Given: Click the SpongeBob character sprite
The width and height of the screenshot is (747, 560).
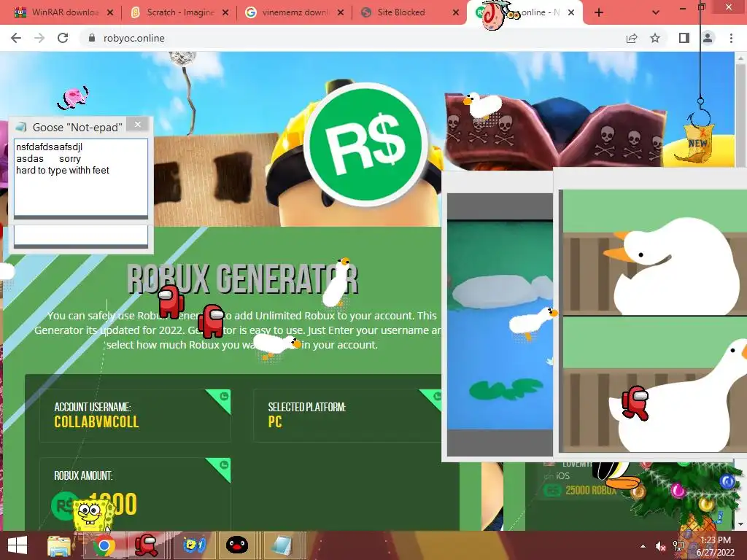Looking at the screenshot, I should [x=92, y=516].
